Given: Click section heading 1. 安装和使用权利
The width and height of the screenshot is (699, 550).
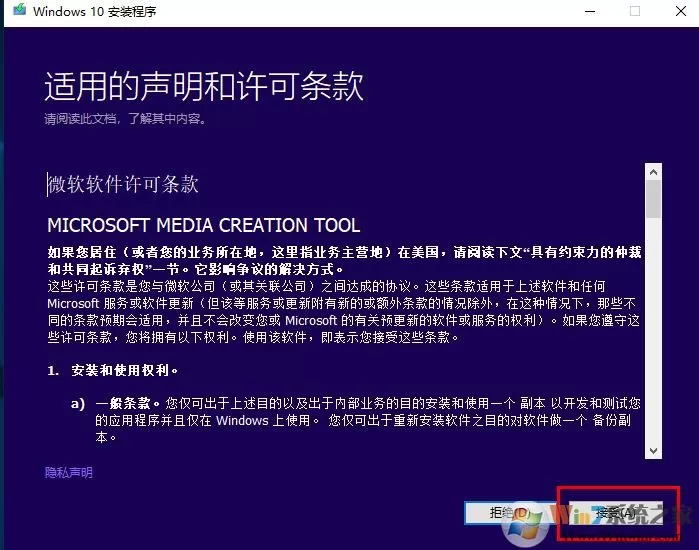Looking at the screenshot, I should (113, 370).
